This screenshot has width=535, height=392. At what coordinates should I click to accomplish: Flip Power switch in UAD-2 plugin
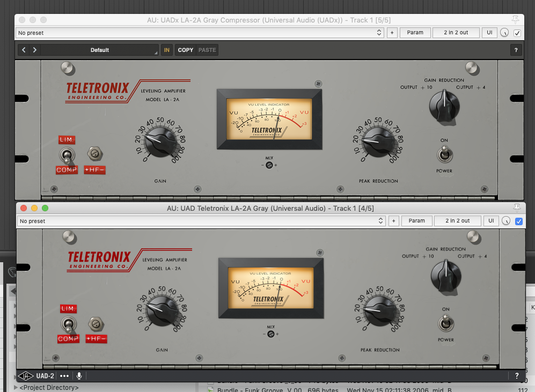pos(446,323)
